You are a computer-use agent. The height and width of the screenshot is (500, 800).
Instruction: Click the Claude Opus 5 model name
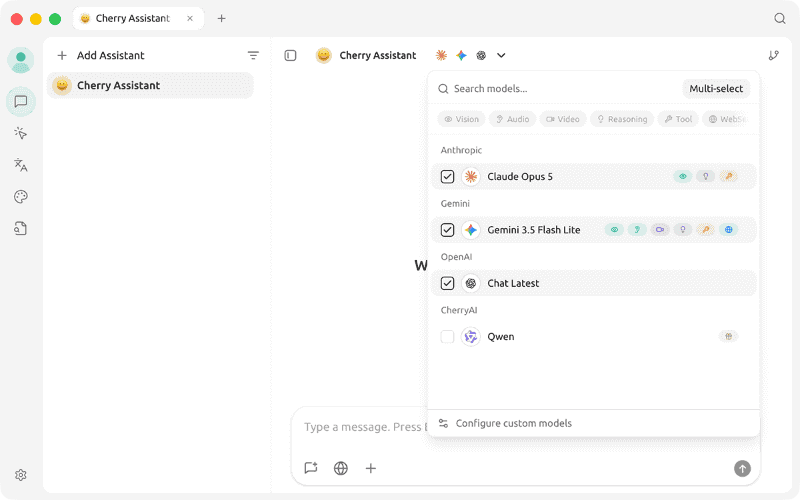click(520, 177)
